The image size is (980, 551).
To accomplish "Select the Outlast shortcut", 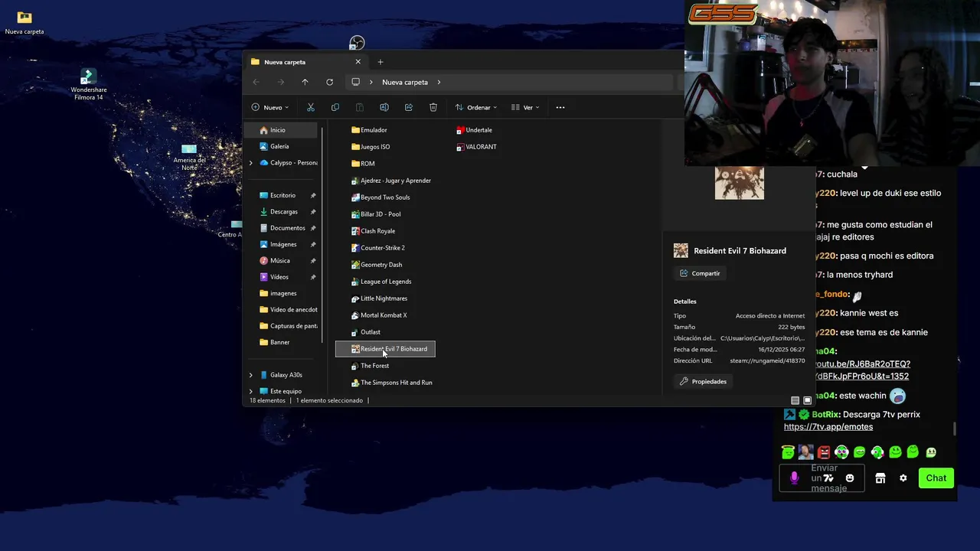I will 366,332.
